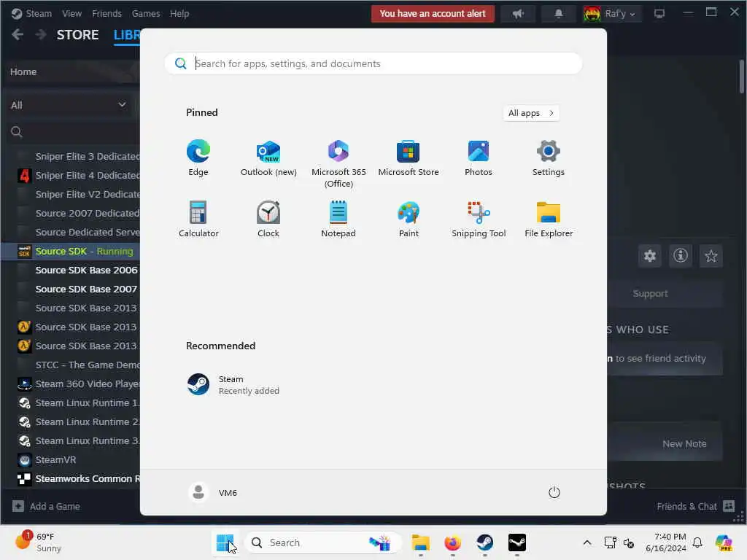
Task: Switch to Steam via taskbar icon
Action: (484, 542)
